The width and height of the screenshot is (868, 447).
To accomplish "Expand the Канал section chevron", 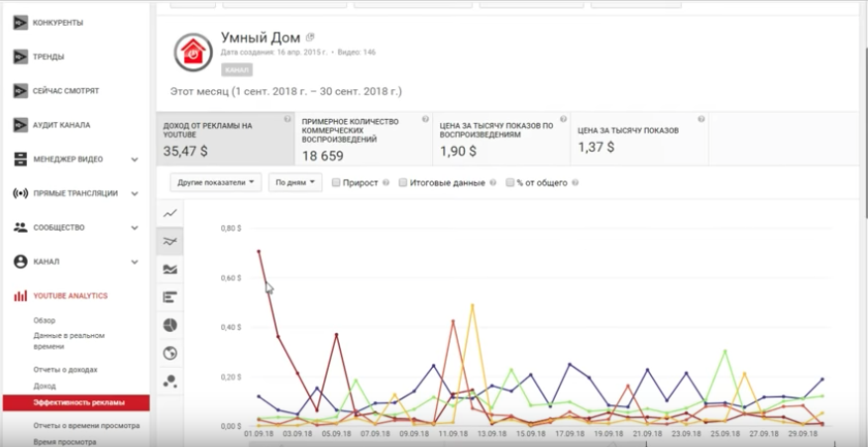I will coord(135,262).
